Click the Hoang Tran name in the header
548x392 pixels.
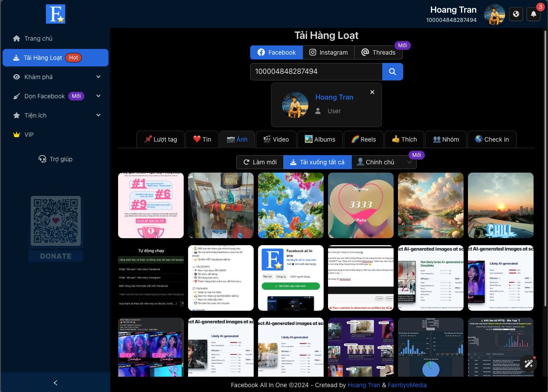tap(454, 10)
